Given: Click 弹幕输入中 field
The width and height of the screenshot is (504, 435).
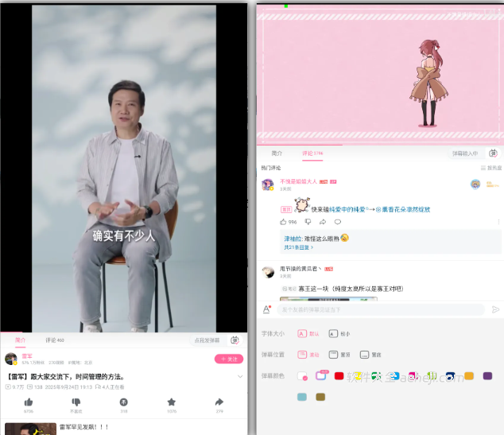Looking at the screenshot, I should (x=465, y=153).
